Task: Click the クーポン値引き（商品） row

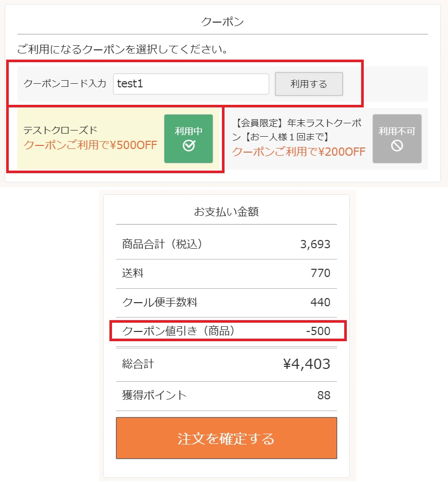Action: click(x=226, y=331)
